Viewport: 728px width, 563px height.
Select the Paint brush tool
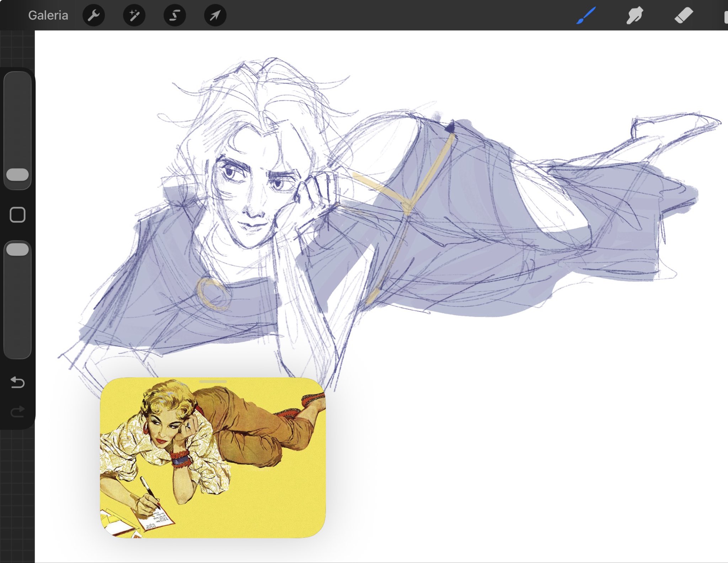tap(586, 15)
